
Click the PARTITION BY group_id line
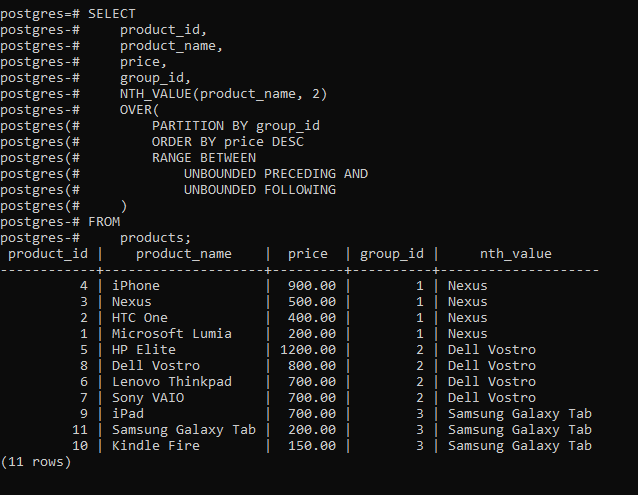tap(236, 126)
